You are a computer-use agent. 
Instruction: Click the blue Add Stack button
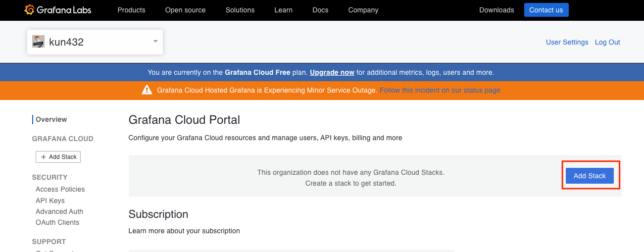tap(590, 176)
